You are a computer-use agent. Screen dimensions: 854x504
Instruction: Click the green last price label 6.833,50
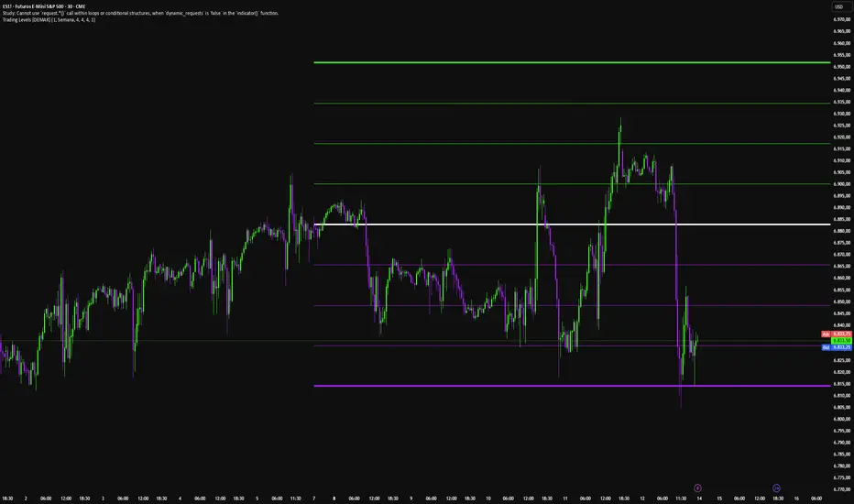[841, 341]
